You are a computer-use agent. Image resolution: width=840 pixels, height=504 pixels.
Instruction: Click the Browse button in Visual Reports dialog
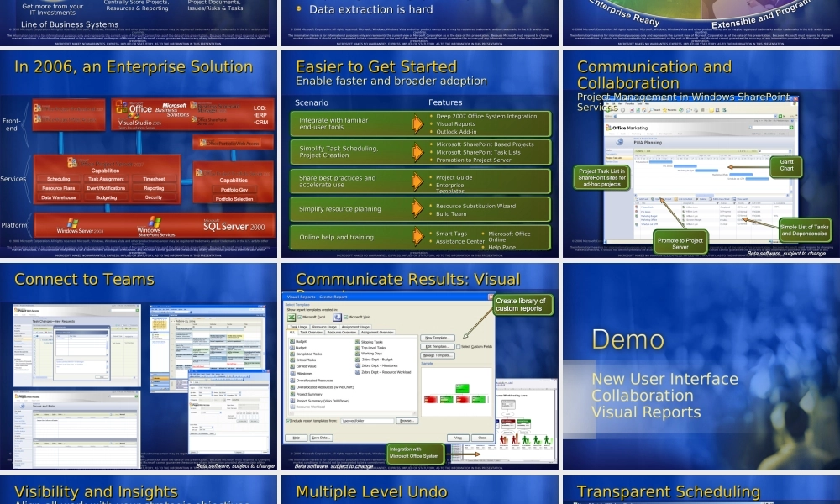click(407, 420)
